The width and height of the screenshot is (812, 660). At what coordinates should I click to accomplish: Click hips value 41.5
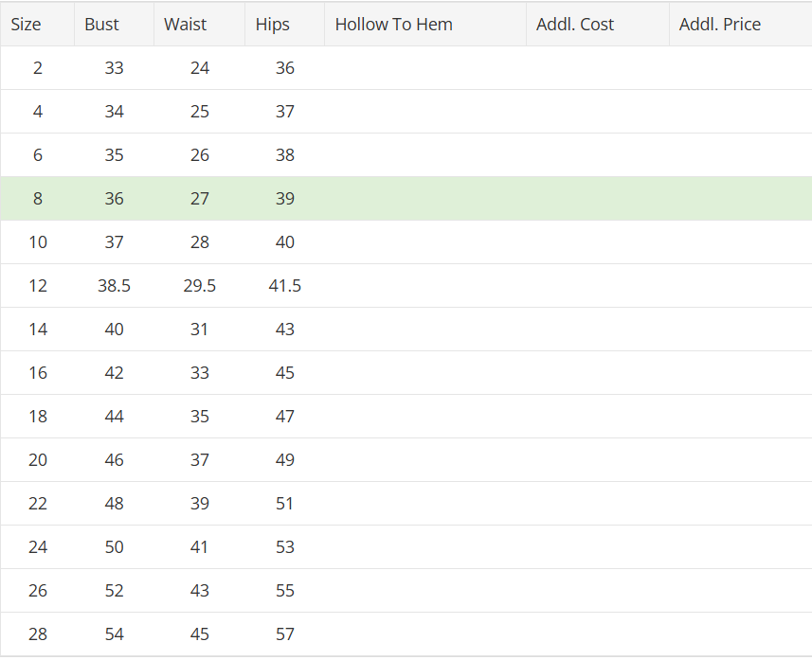285,286
